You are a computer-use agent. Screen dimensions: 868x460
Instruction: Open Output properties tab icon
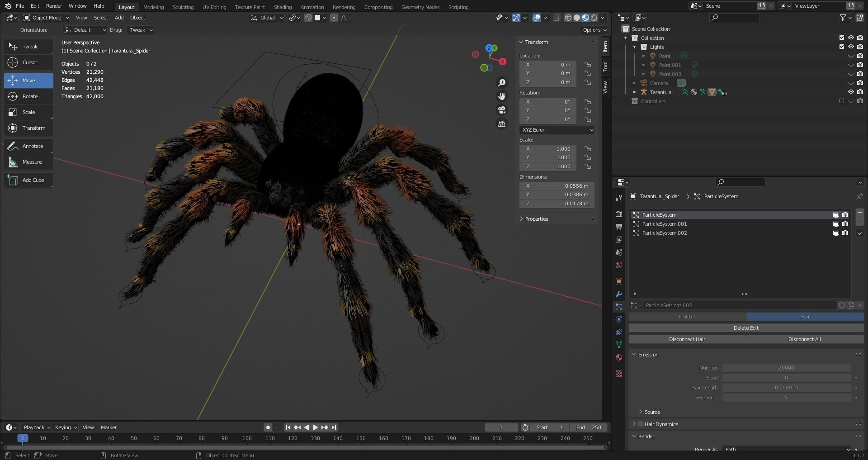click(619, 227)
